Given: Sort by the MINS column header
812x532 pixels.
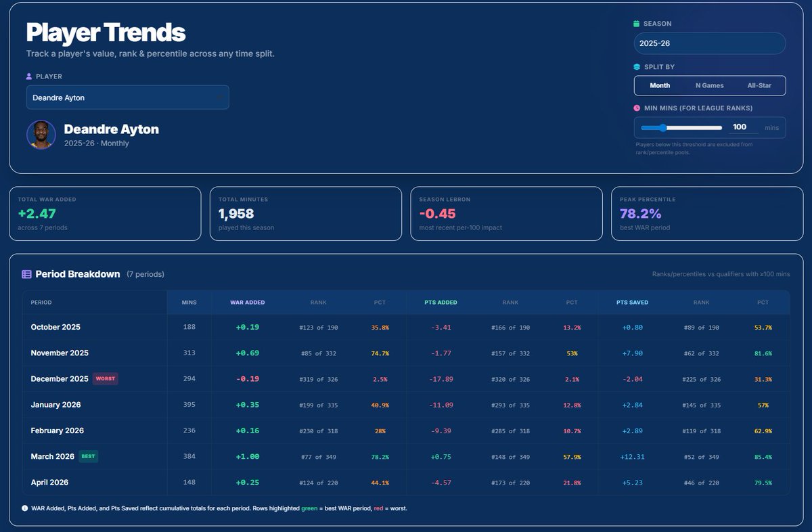Looking at the screenshot, I should pyautogui.click(x=189, y=303).
